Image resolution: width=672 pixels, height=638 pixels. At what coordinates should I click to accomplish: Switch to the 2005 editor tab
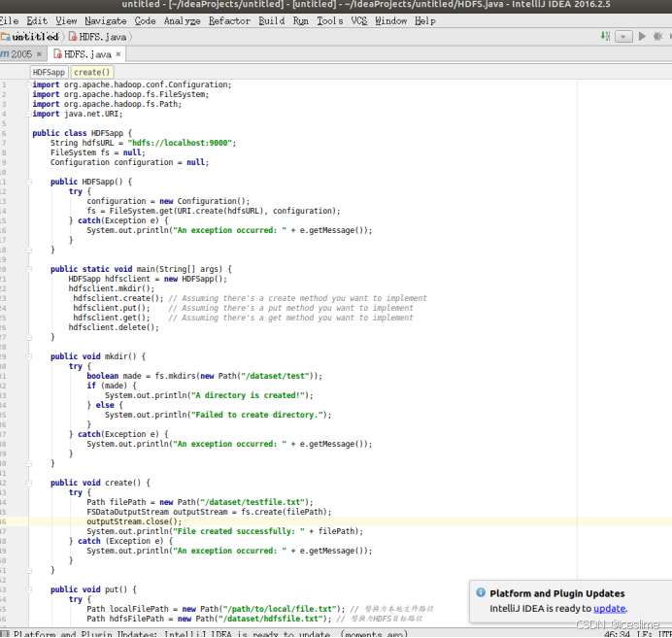21,54
